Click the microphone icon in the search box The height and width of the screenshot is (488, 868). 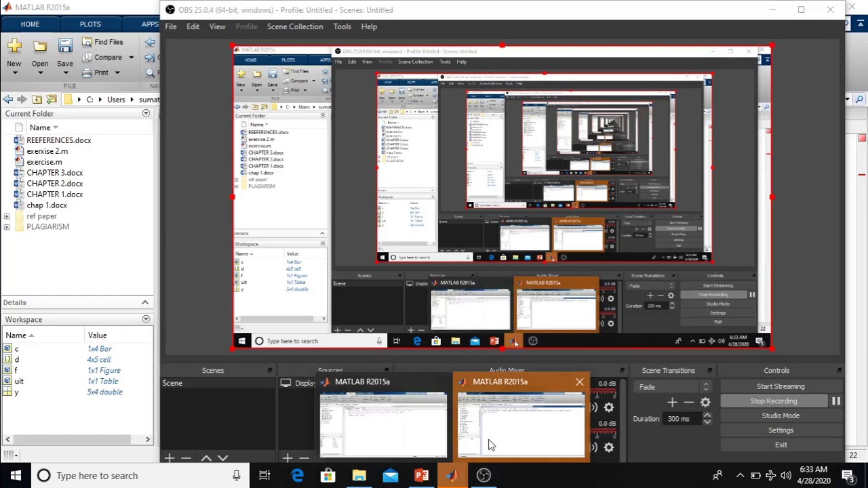[236, 475]
